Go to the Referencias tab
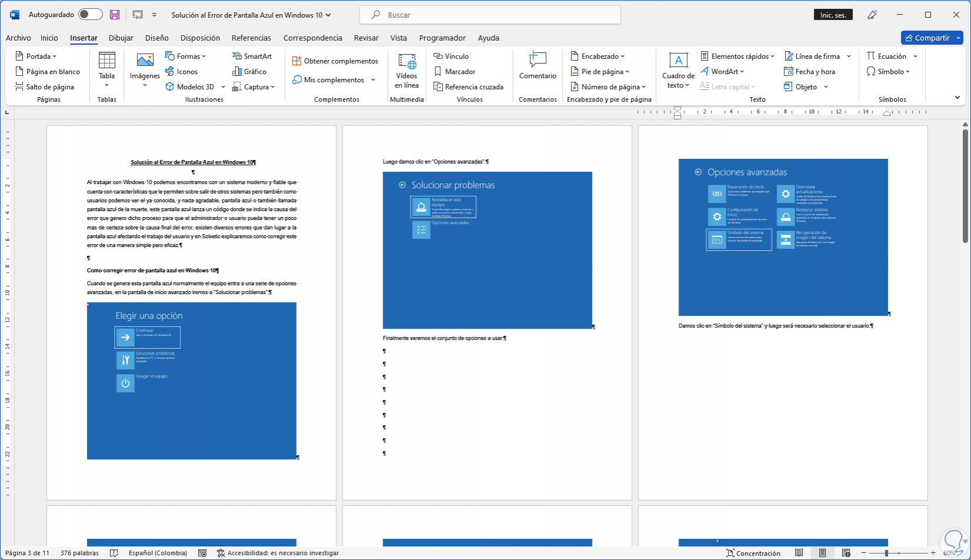971x560 pixels. [x=251, y=38]
